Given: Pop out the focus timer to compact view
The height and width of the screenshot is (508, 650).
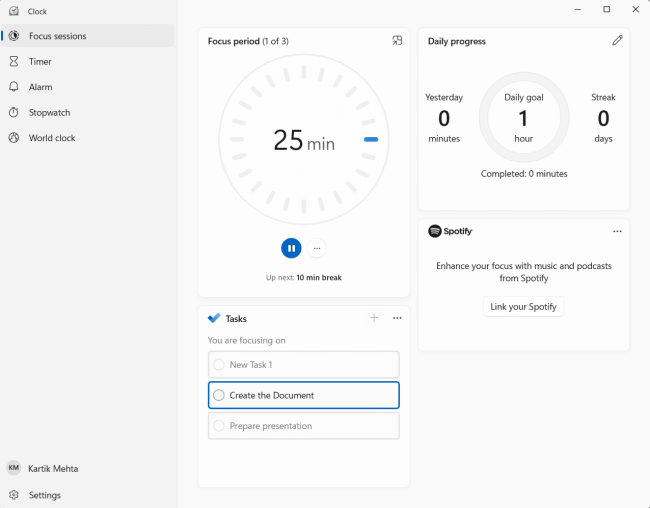Looking at the screenshot, I should 397,41.
